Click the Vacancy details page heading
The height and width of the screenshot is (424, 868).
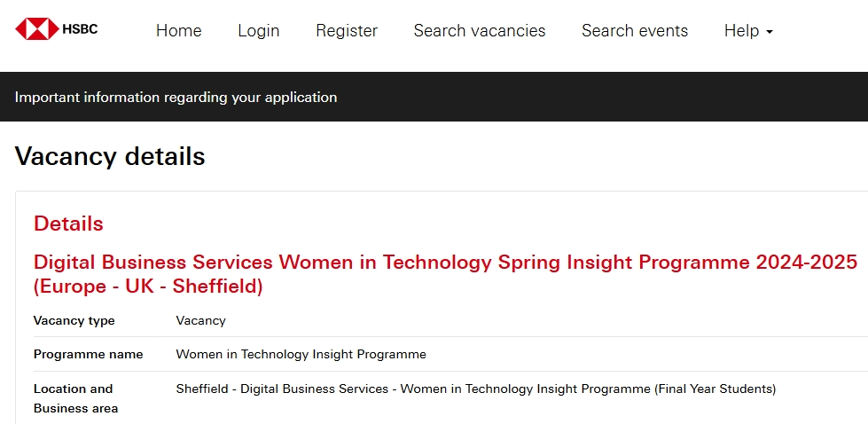[110, 157]
